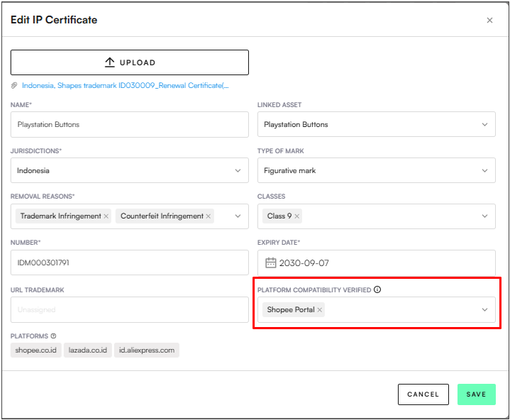Remove the Trademark Infringement tag
The height and width of the screenshot is (420, 510).
click(x=106, y=216)
